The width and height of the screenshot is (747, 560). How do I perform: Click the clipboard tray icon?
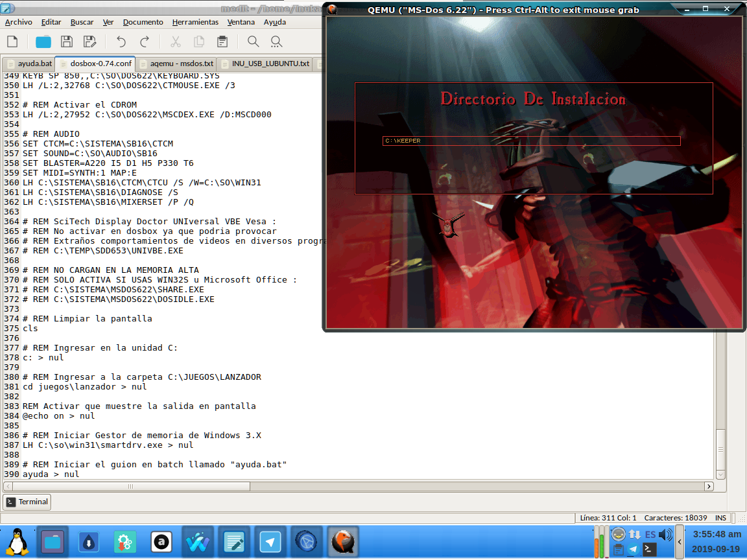(x=619, y=550)
